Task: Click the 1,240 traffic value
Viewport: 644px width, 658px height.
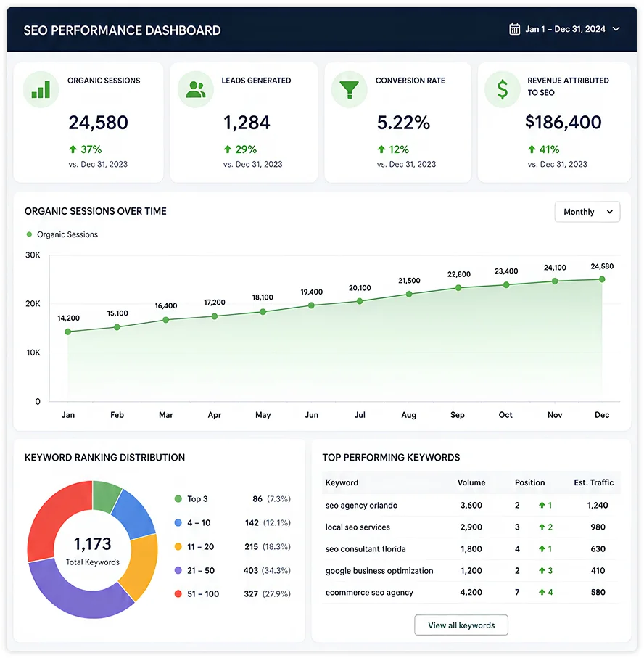Action: [598, 505]
